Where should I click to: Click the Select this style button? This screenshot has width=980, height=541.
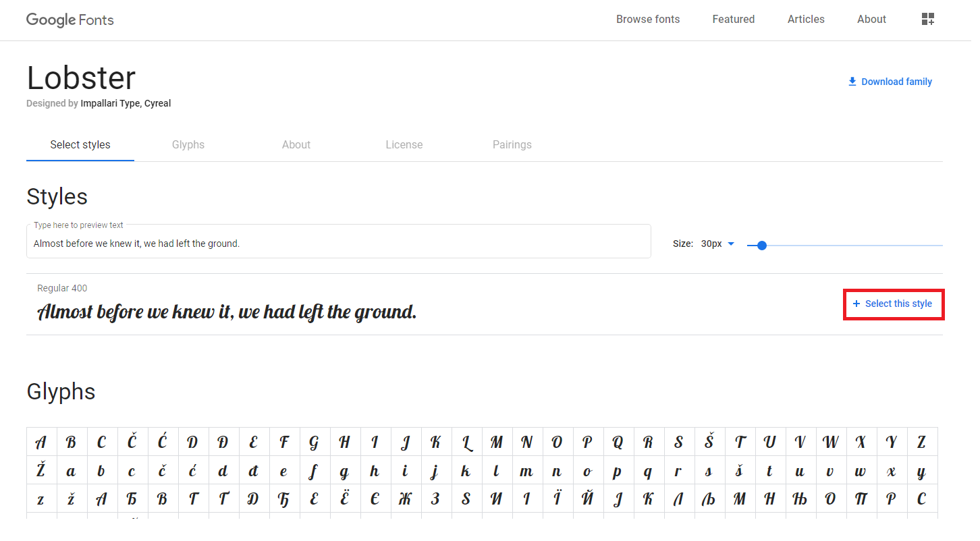pyautogui.click(x=892, y=304)
